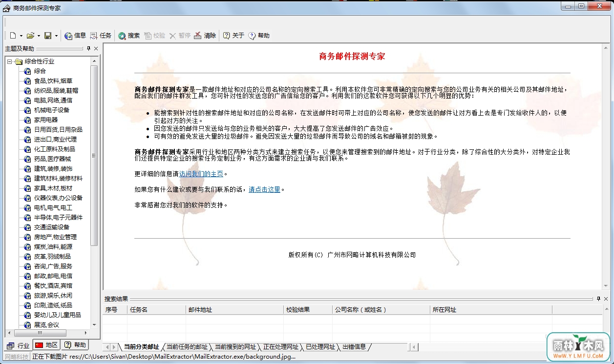
Task: Open the 出错信息 results tab
Action: coord(354,347)
